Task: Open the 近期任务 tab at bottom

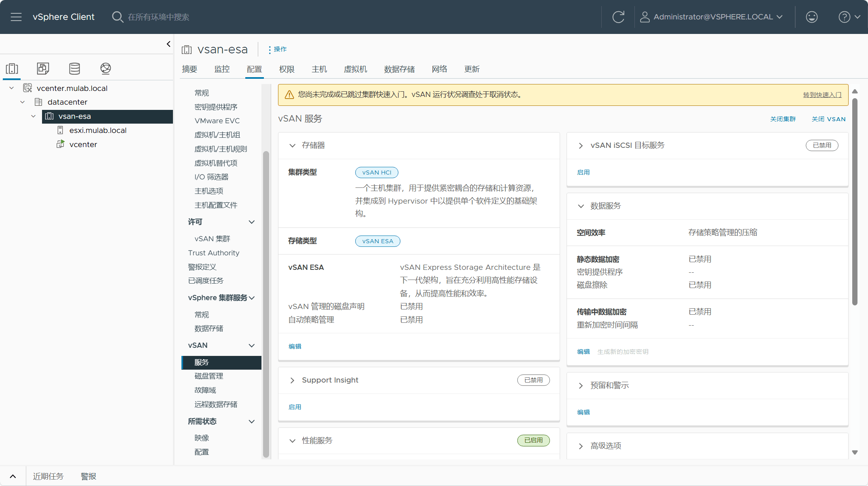Action: 48,476
